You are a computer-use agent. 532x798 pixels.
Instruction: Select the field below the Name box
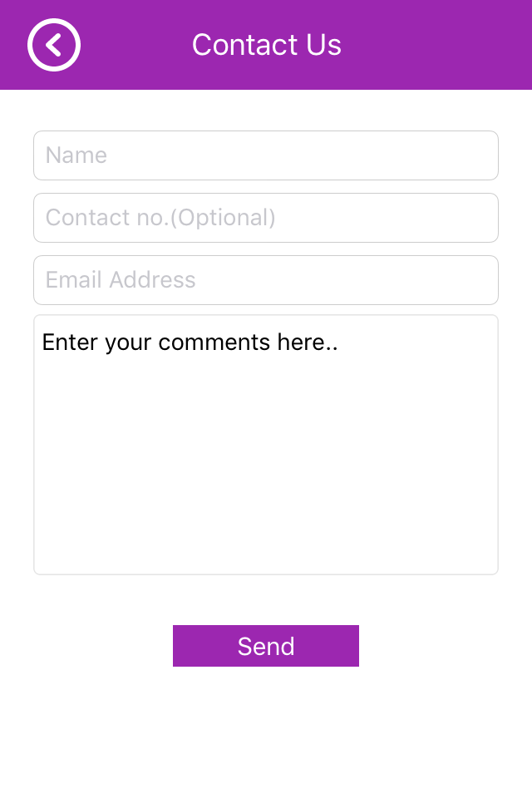coord(266,218)
